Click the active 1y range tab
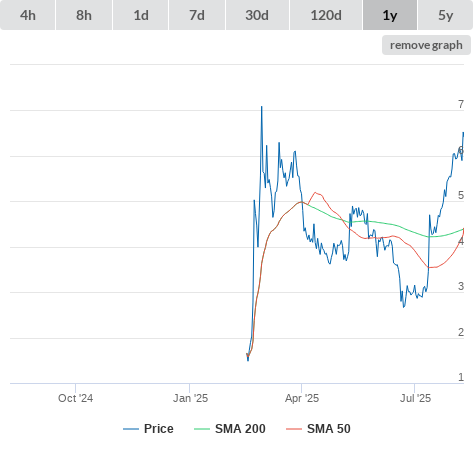The height and width of the screenshot is (455, 474). click(x=390, y=15)
